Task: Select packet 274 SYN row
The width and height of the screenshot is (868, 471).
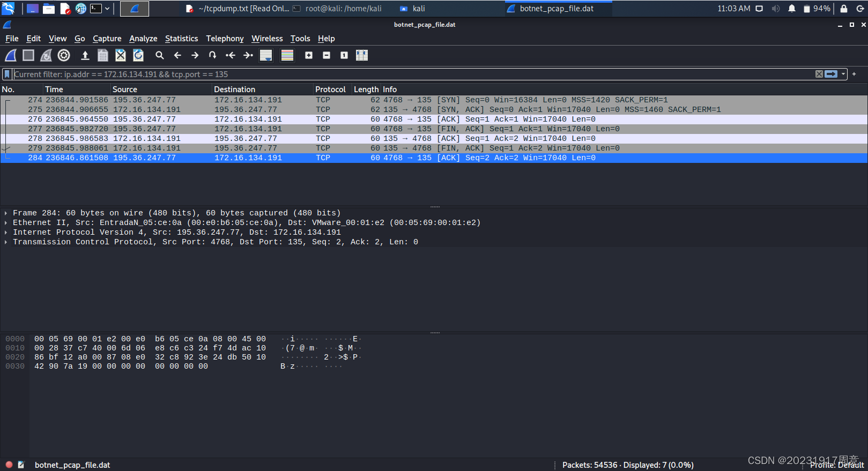Action: [434, 100]
